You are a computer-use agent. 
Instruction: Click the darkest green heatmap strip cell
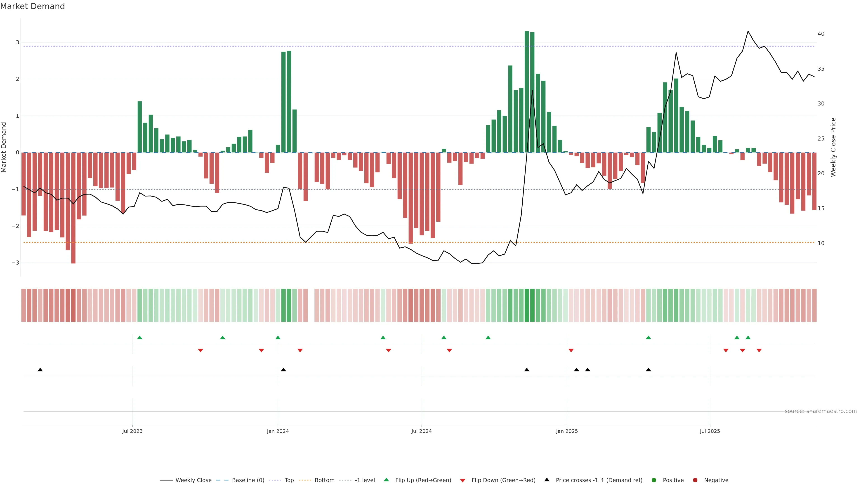[x=527, y=305]
